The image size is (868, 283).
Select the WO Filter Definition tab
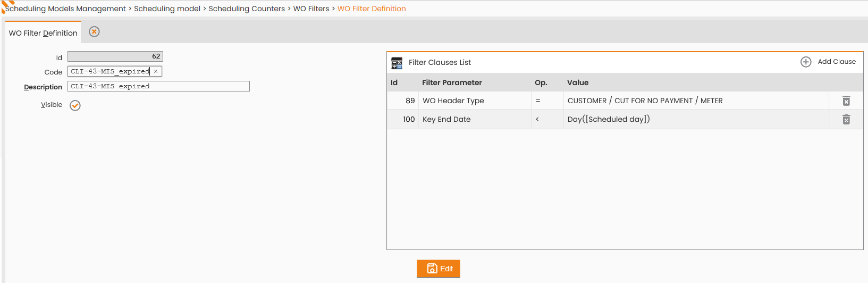(43, 33)
